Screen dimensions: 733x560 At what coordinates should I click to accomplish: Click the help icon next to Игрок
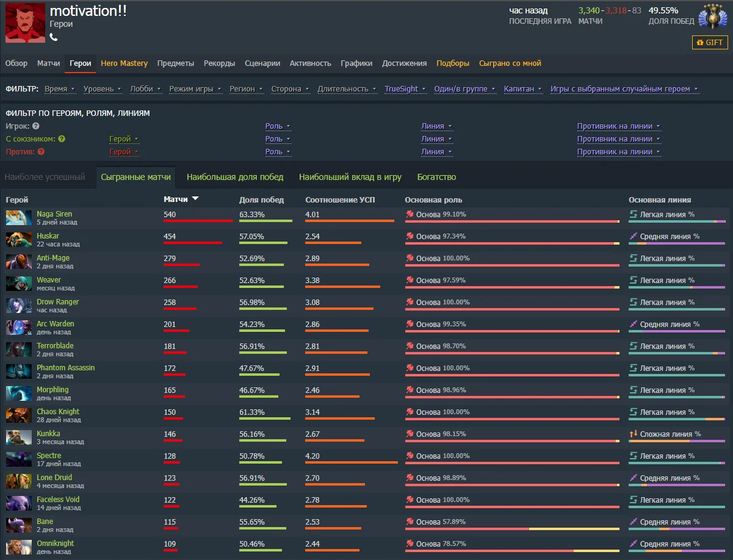tap(36, 126)
